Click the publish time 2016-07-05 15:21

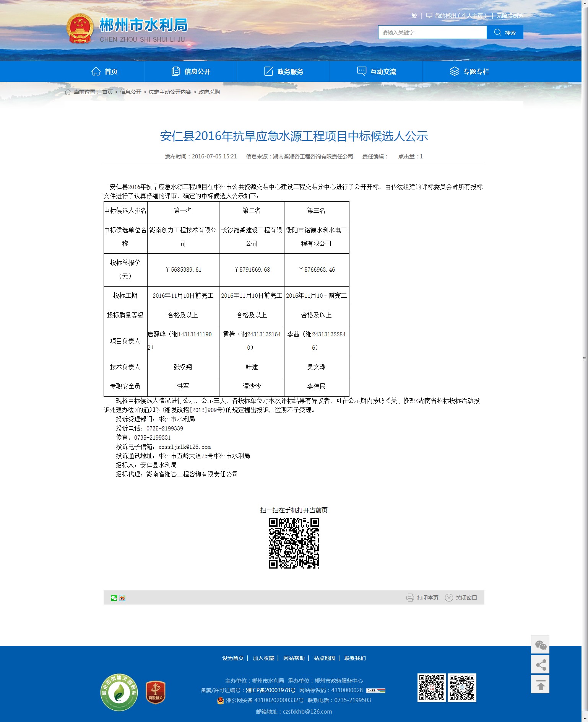point(214,156)
